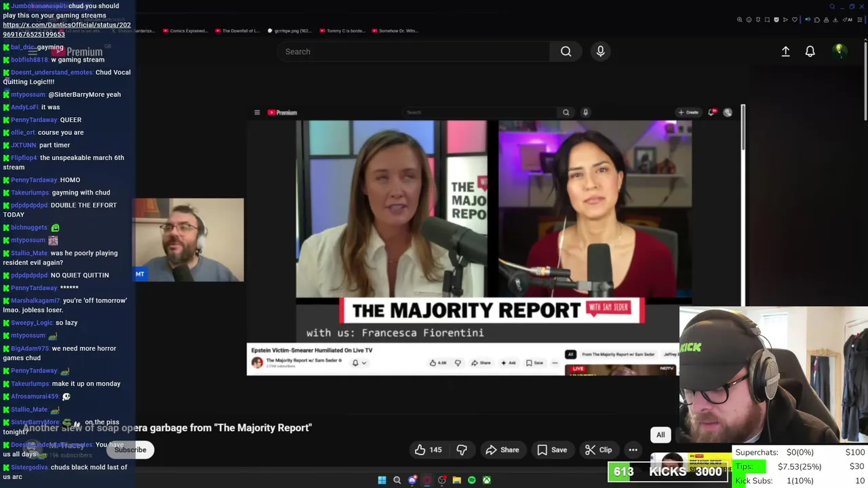Screen dimensions: 868x488
Task: Switch to the gcmtqw.png browser tab
Action: click(x=289, y=30)
